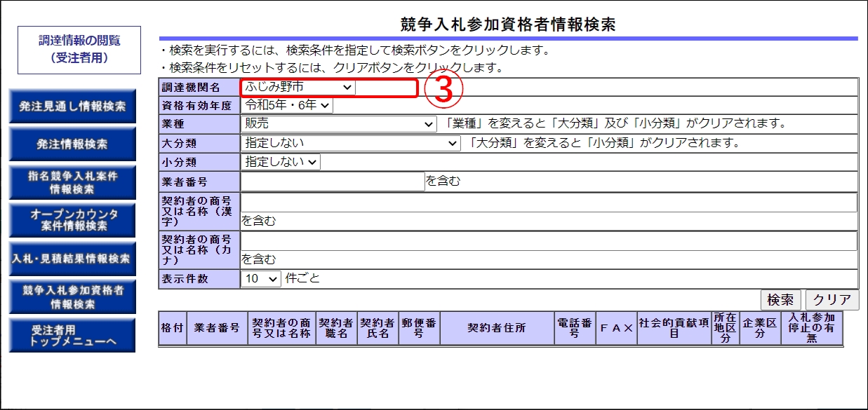Viewport: 868px width, 410px height.
Task: Open the 小分類 dropdown
Action: click(280, 162)
